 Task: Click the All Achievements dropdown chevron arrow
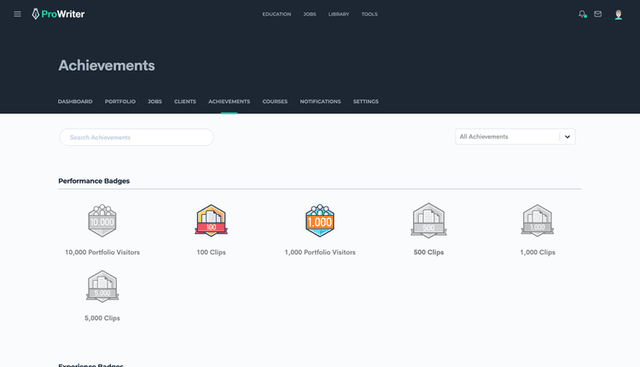pos(567,137)
